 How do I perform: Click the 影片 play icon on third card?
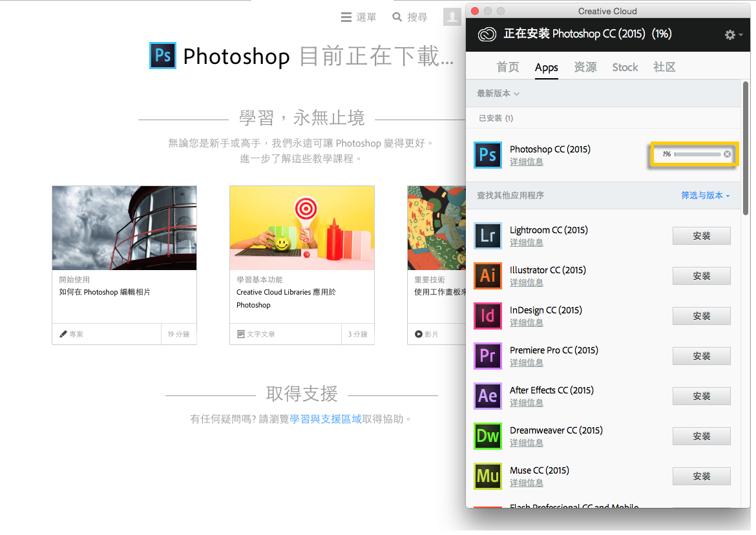click(x=419, y=334)
